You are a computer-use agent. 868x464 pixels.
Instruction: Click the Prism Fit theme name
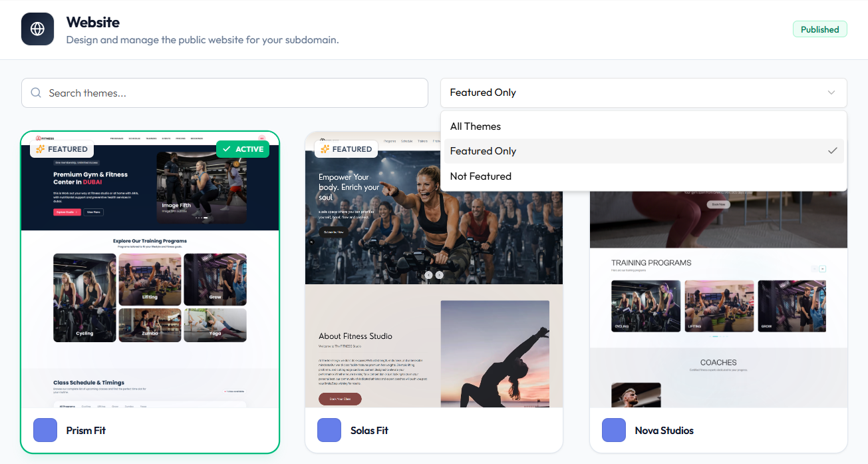click(86, 431)
